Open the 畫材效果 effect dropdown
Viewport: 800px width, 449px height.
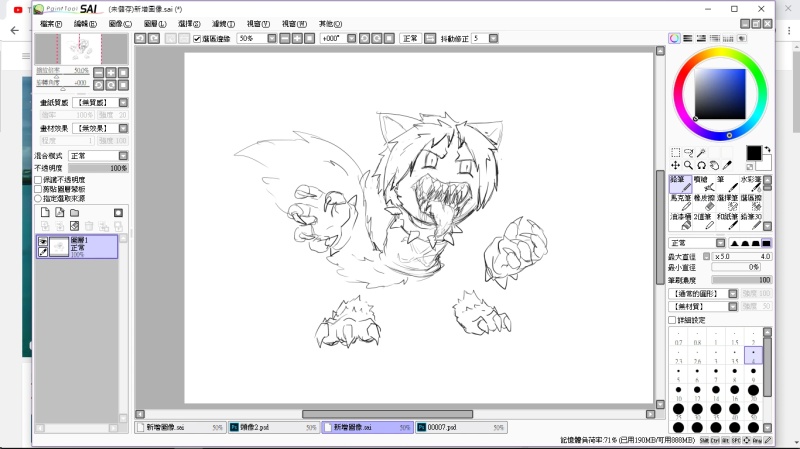tap(123, 128)
